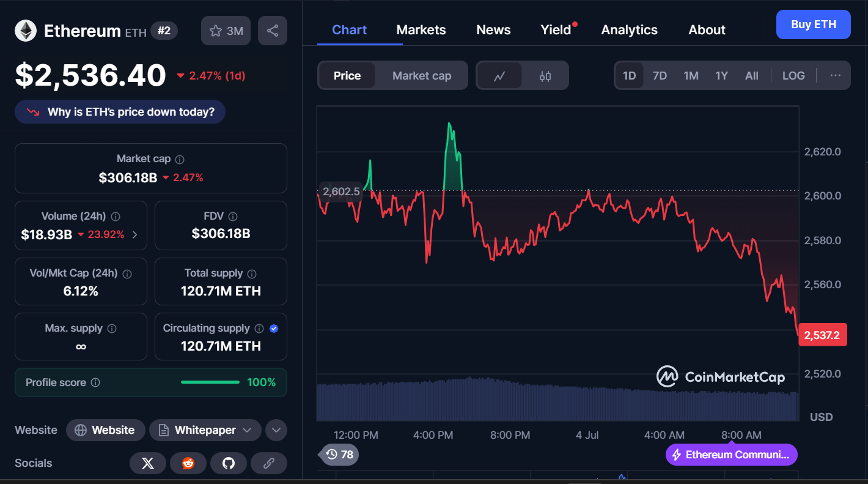
Task: Open Ethereum's GitHub social link
Action: [229, 463]
